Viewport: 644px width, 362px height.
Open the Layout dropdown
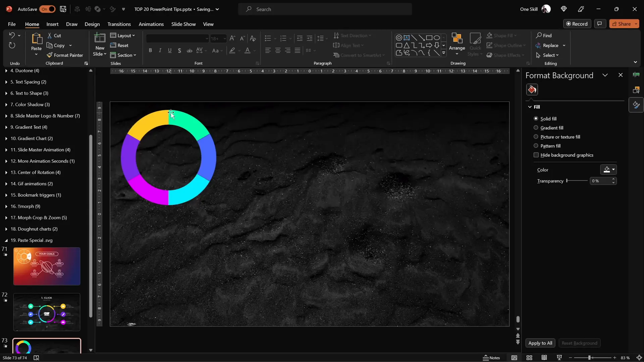coord(123,36)
